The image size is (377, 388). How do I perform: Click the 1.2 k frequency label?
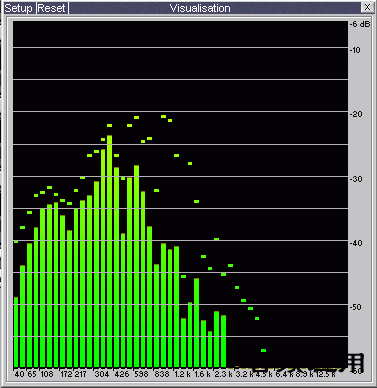(x=183, y=374)
